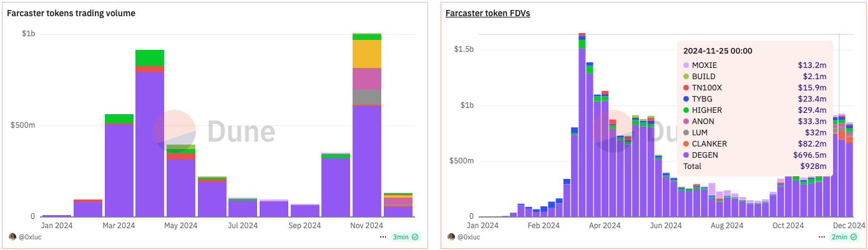Click the 3min refresh status badge
The height and width of the screenshot is (250, 868).
tap(406, 237)
